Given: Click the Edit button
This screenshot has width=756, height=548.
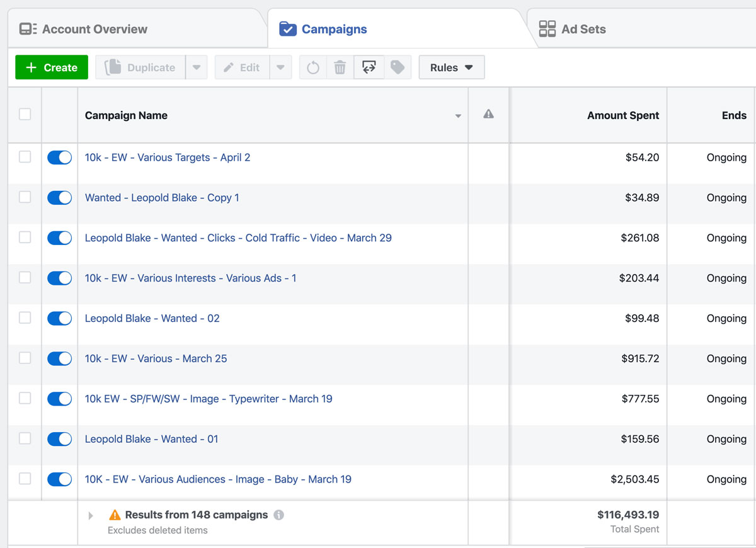Looking at the screenshot, I should point(242,67).
